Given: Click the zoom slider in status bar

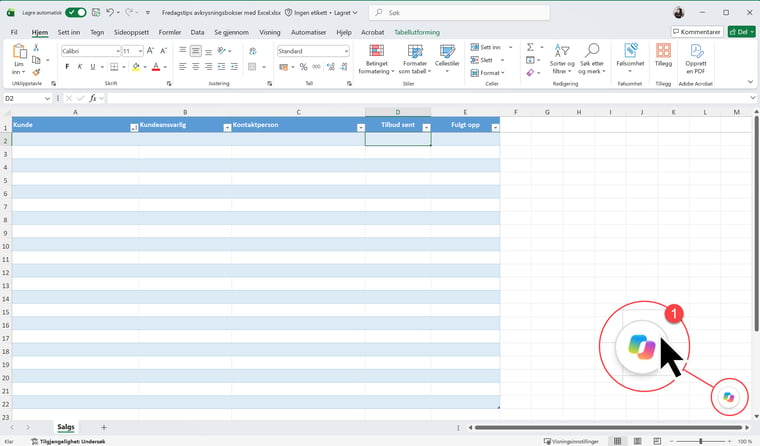Looking at the screenshot, I should (x=701, y=441).
